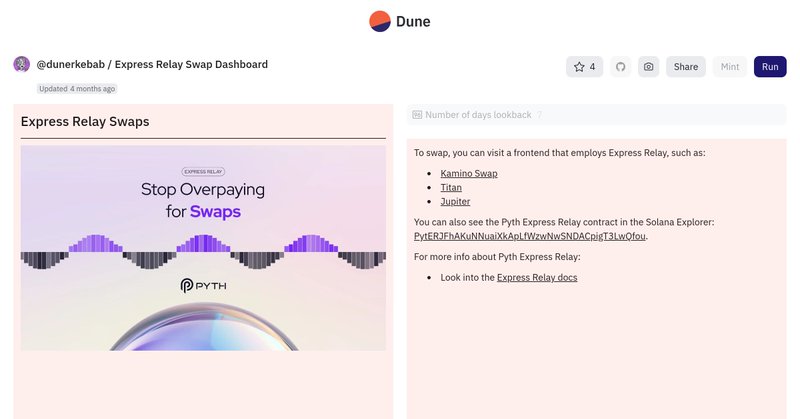Open the Express Relay docs link
Screen dimensions: 800x419
tap(537, 278)
